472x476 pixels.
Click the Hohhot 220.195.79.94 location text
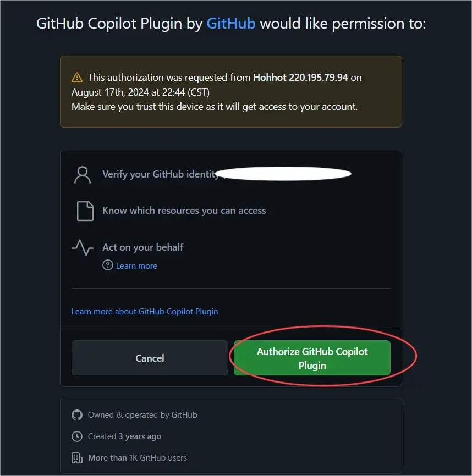300,78
